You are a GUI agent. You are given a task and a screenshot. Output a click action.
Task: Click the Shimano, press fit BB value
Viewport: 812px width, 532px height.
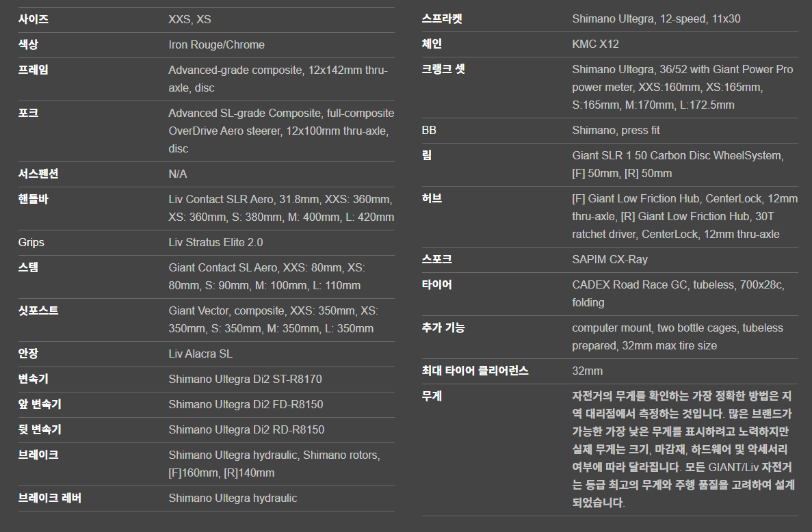coord(616,131)
